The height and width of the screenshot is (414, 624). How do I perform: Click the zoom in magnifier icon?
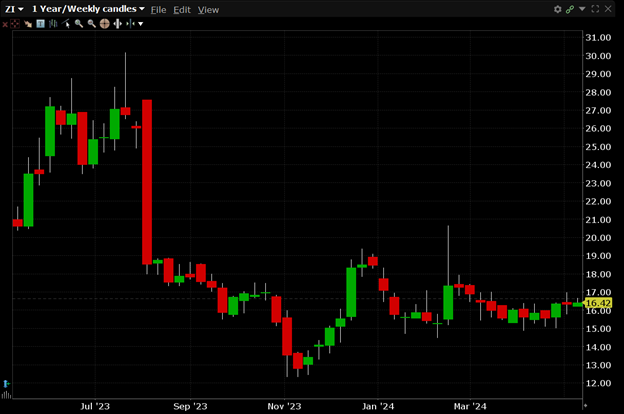click(x=79, y=24)
